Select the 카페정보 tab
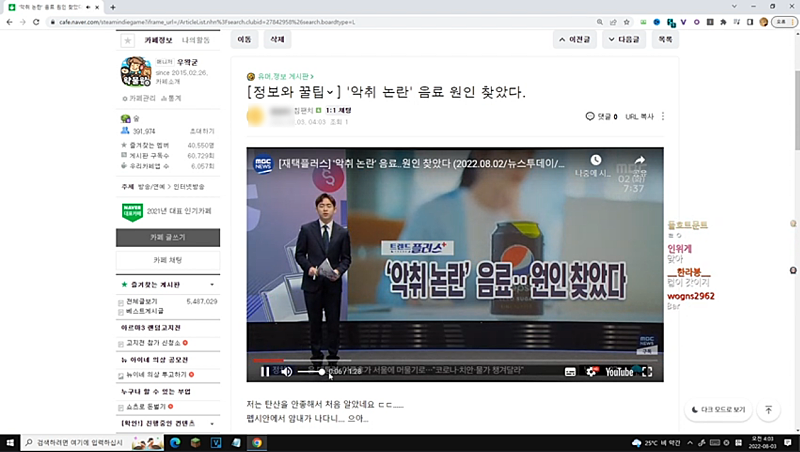Image resolution: width=800 pixels, height=452 pixels. (x=158, y=40)
